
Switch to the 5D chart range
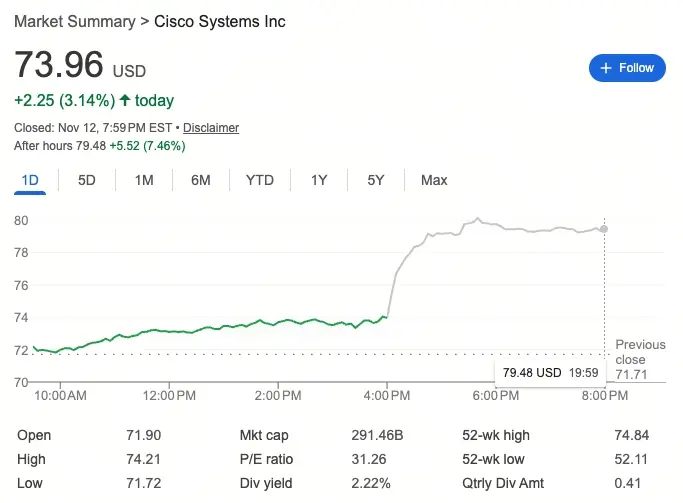[x=87, y=180]
